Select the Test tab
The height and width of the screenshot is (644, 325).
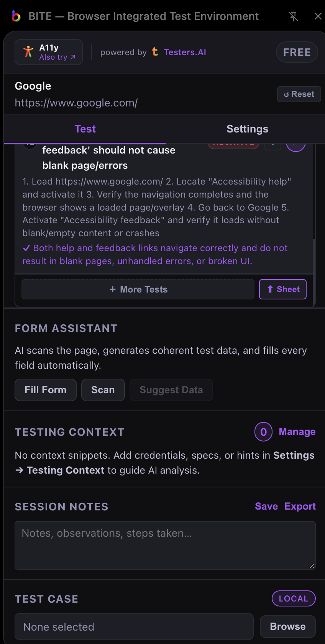[x=85, y=129]
